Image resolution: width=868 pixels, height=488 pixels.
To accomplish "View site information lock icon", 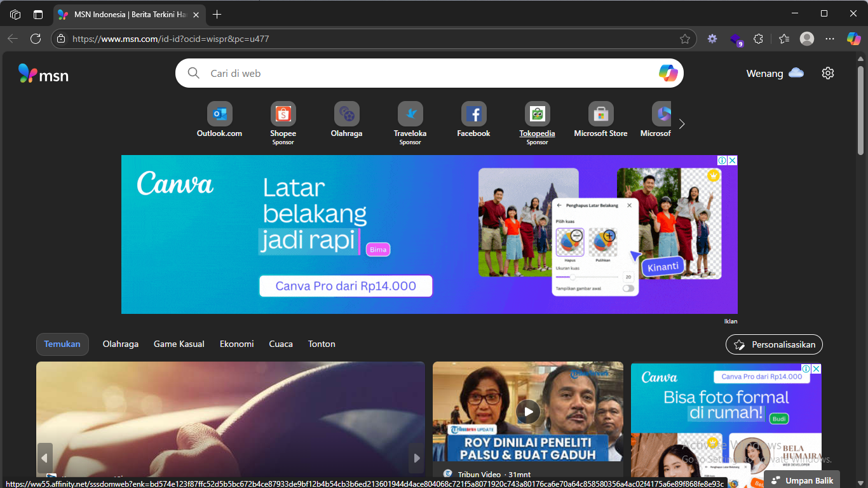I will tap(61, 39).
